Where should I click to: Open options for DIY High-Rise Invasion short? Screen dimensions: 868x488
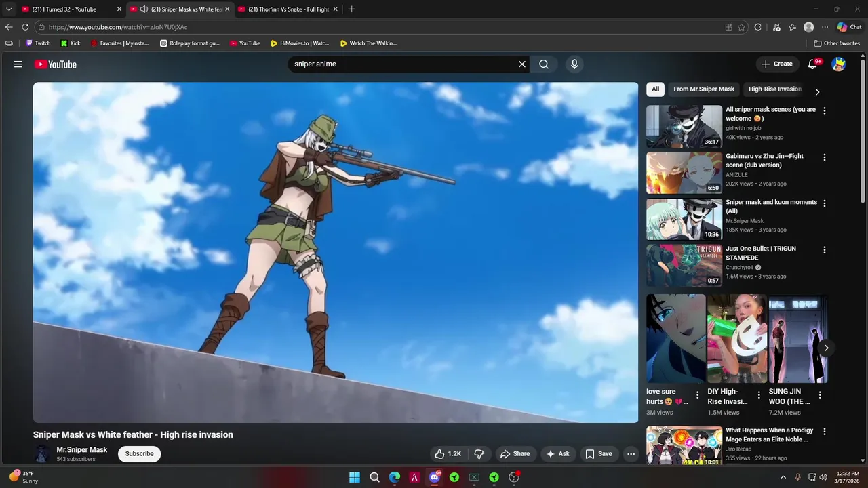758,395
